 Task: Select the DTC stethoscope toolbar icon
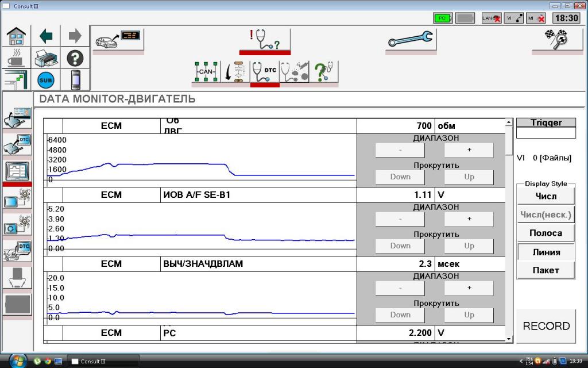click(265, 72)
